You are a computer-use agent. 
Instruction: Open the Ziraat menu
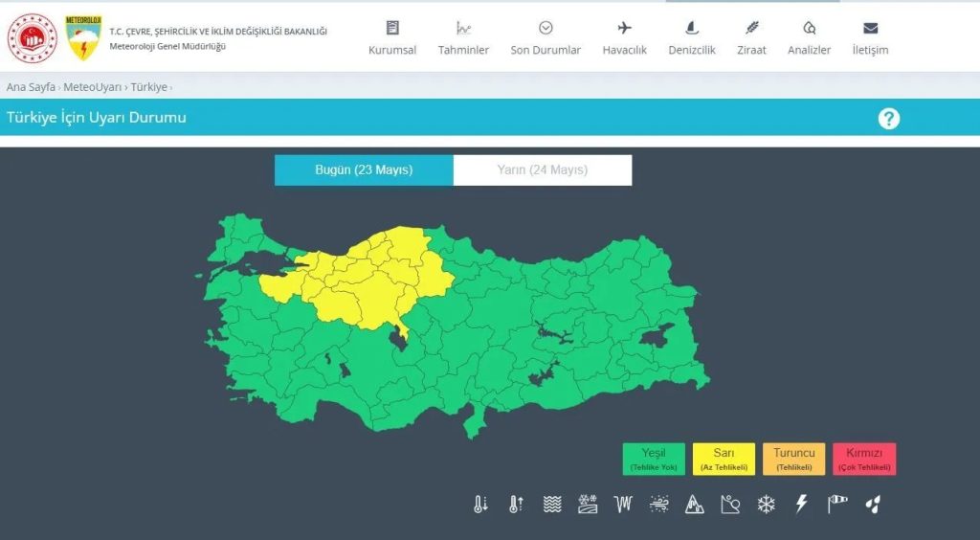(x=751, y=38)
